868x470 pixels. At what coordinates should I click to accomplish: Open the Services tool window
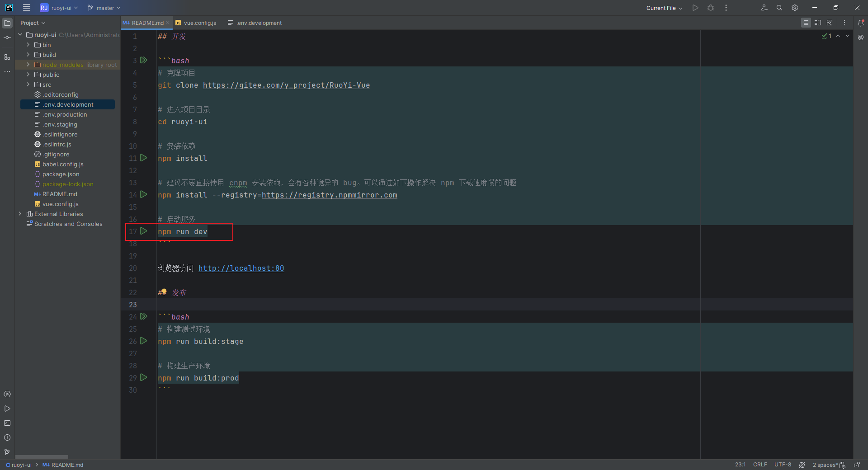pos(7,394)
